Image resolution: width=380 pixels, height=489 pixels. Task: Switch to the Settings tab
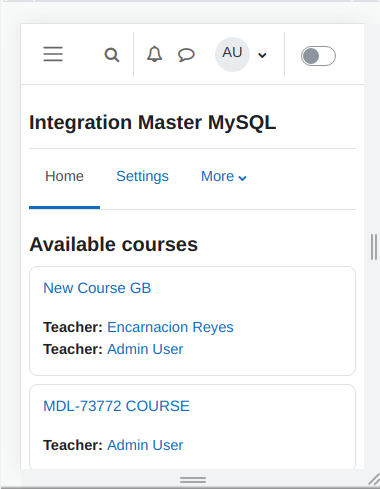pyautogui.click(x=142, y=176)
